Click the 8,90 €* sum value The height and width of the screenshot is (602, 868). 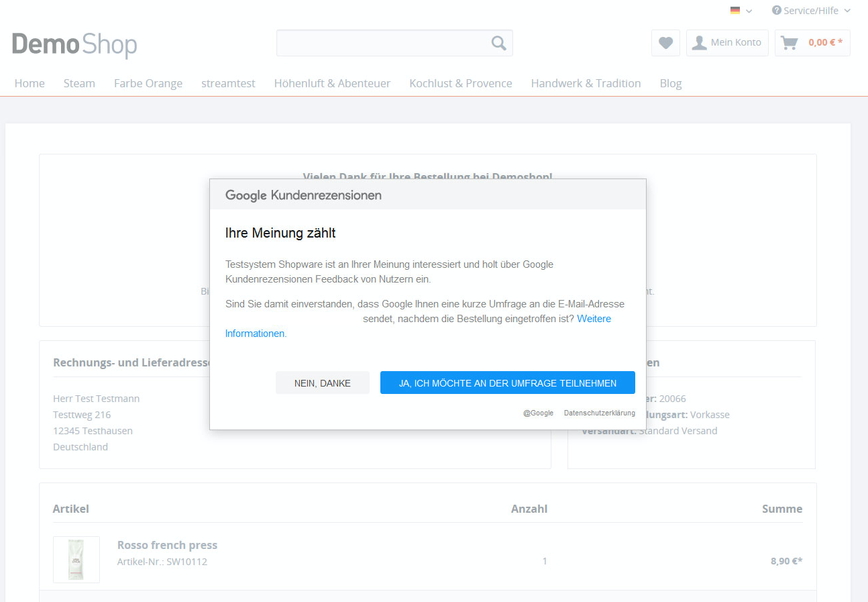(786, 561)
